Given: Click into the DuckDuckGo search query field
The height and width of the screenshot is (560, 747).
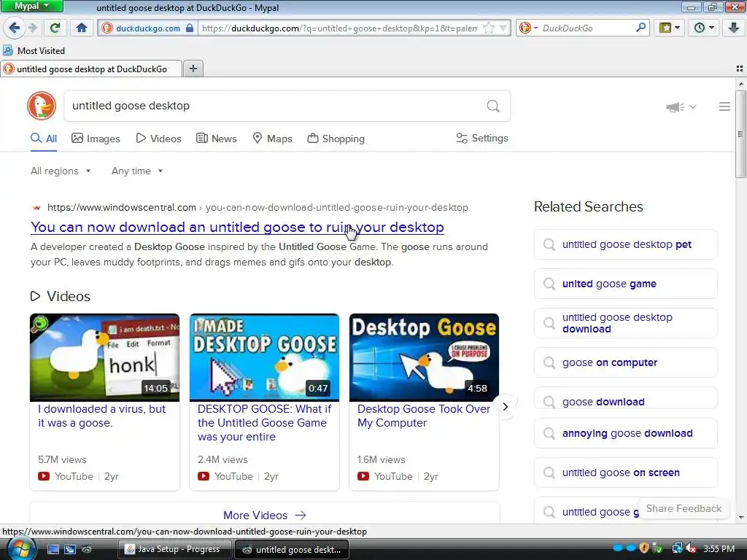Looking at the screenshot, I should (274, 106).
